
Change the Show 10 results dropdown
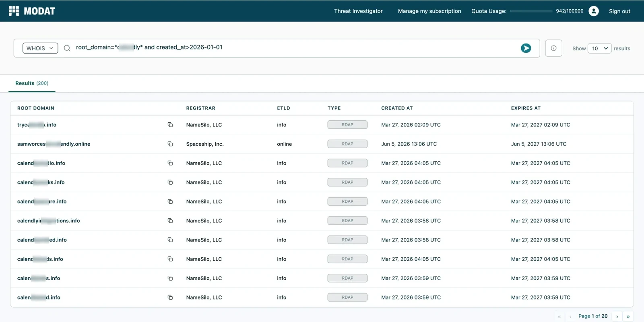[x=600, y=48]
